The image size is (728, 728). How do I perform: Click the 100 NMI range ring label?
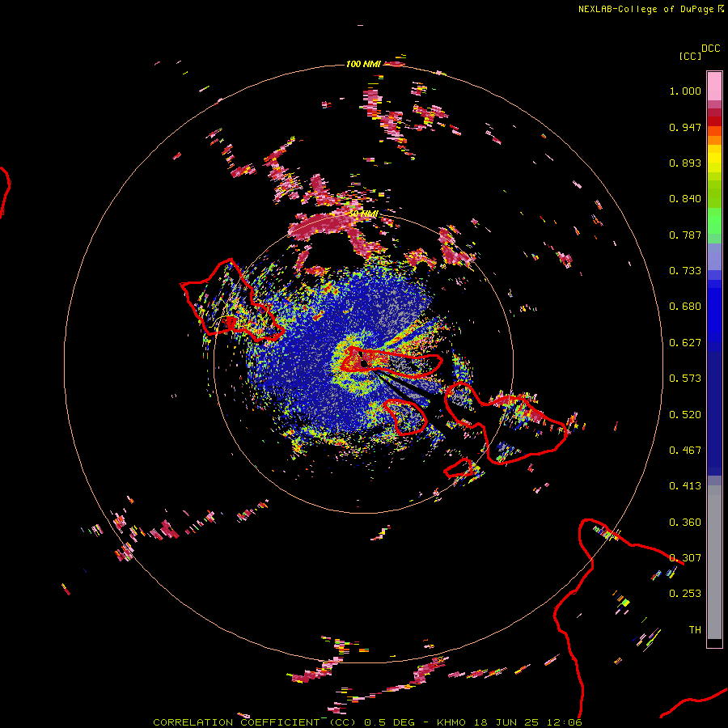point(363,64)
